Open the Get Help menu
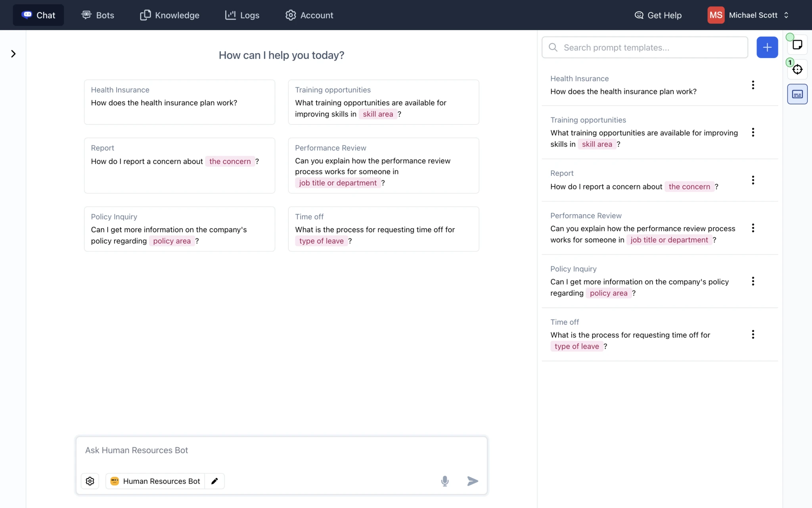Screen dimensions: 812x508 [x=658, y=15]
